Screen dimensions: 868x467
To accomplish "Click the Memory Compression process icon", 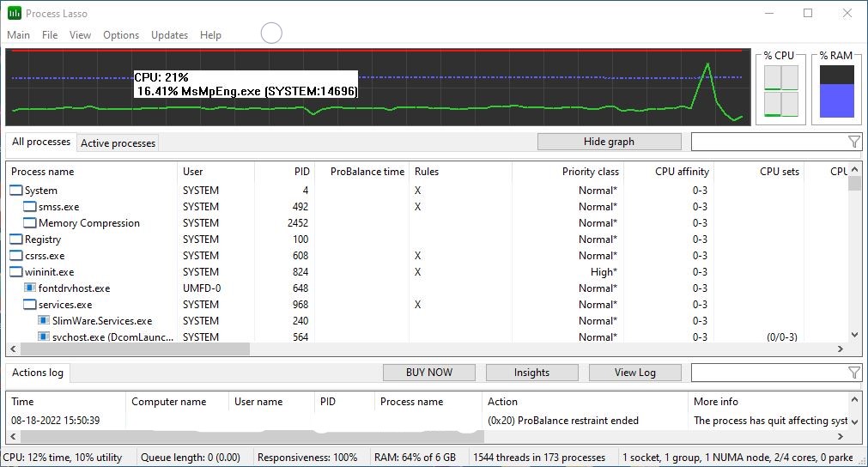I will click(x=30, y=223).
